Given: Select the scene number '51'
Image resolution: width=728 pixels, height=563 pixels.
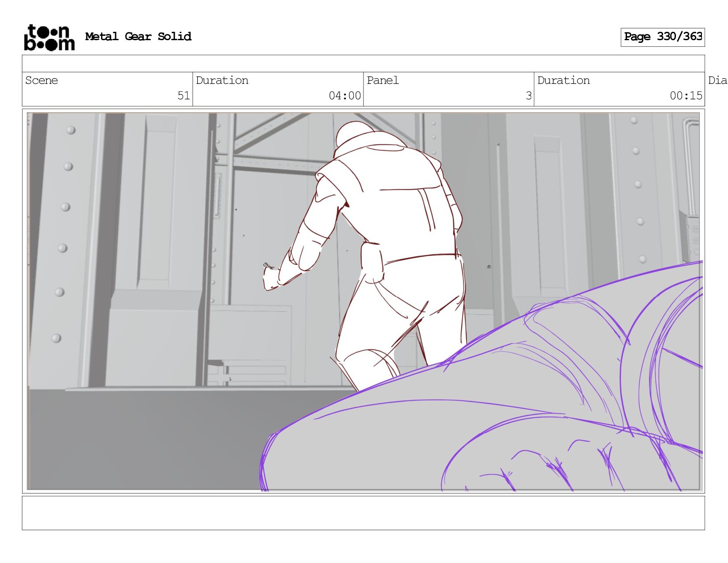Looking at the screenshot, I should (184, 96).
